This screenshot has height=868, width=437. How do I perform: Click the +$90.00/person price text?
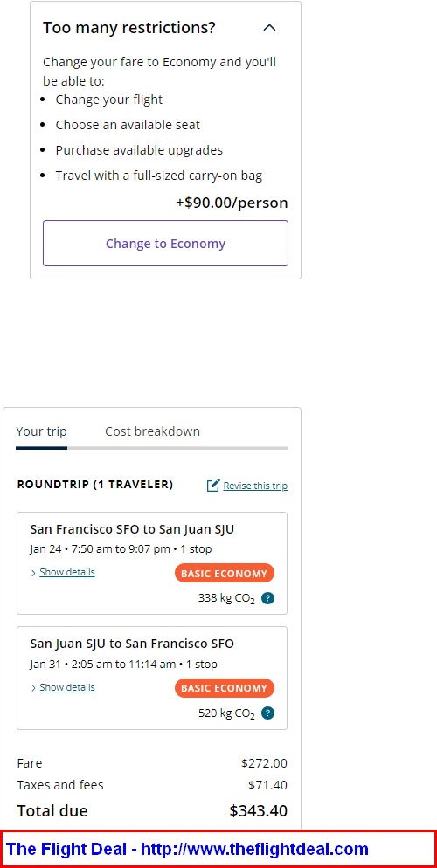[232, 203]
